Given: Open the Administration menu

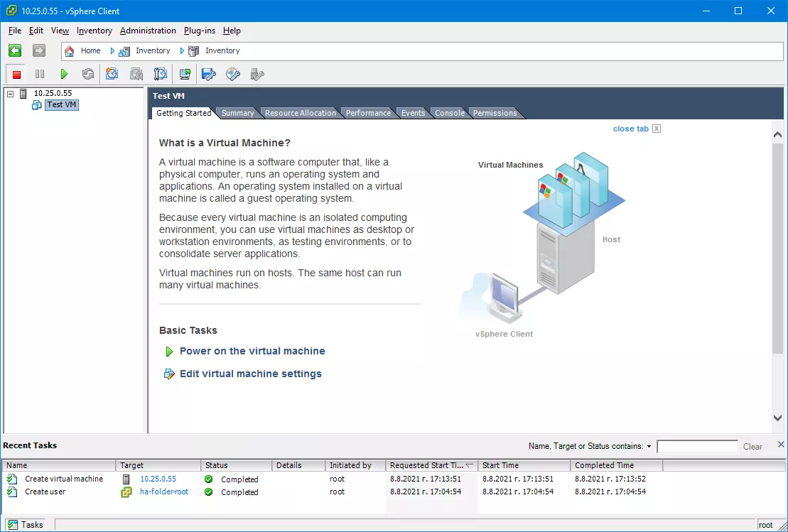Looking at the screenshot, I should pyautogui.click(x=148, y=31).
